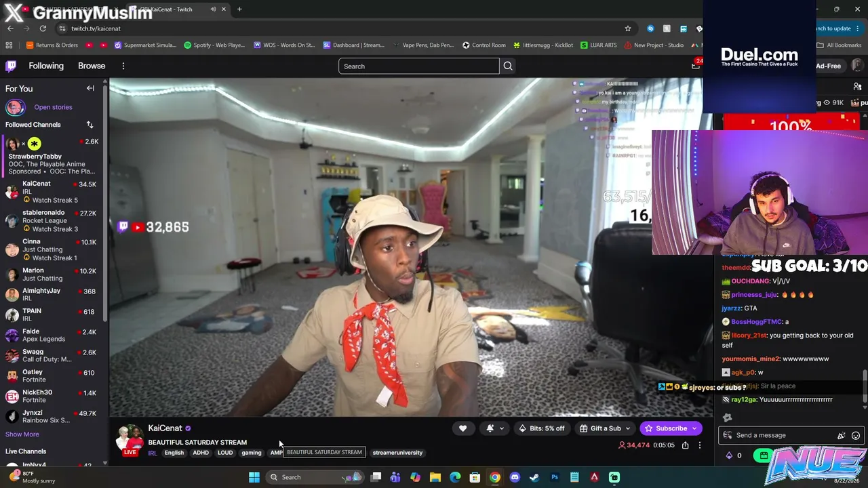Open Steam from the taskbar

(534, 477)
